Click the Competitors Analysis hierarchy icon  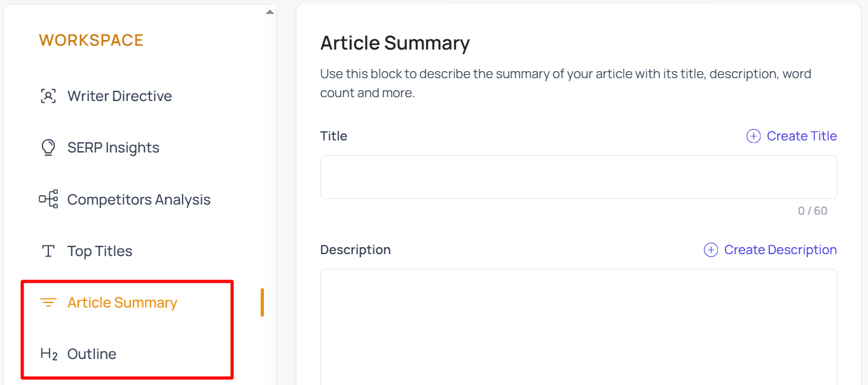(48, 199)
